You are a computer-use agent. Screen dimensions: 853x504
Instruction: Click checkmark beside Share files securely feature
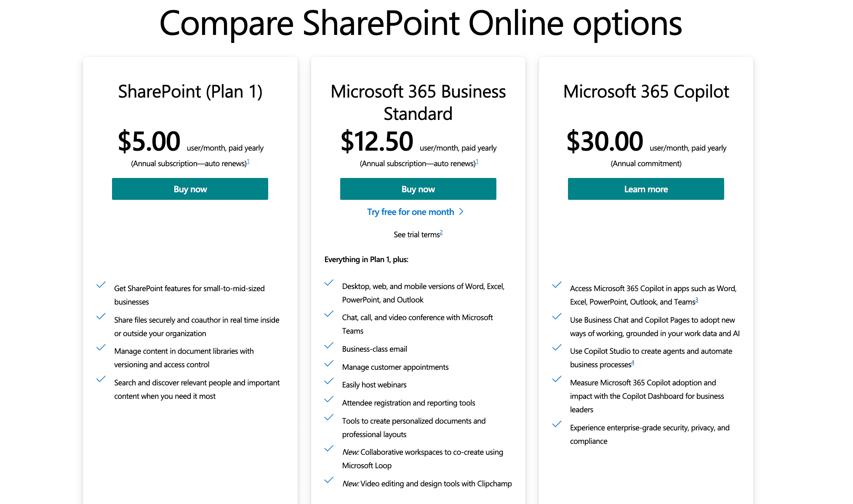[101, 316]
